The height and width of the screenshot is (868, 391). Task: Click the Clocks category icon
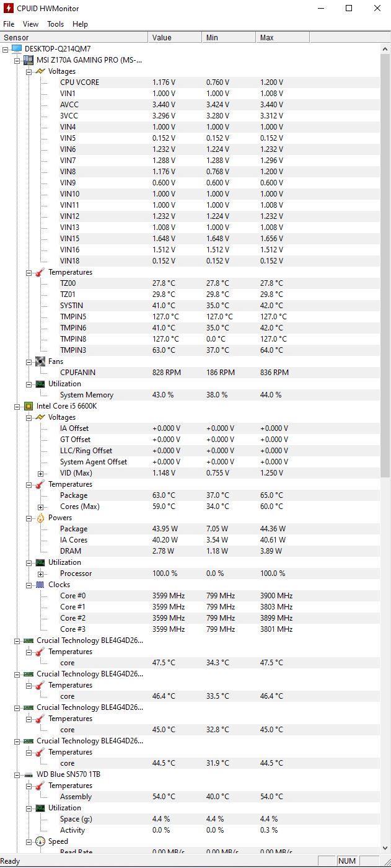[40, 585]
